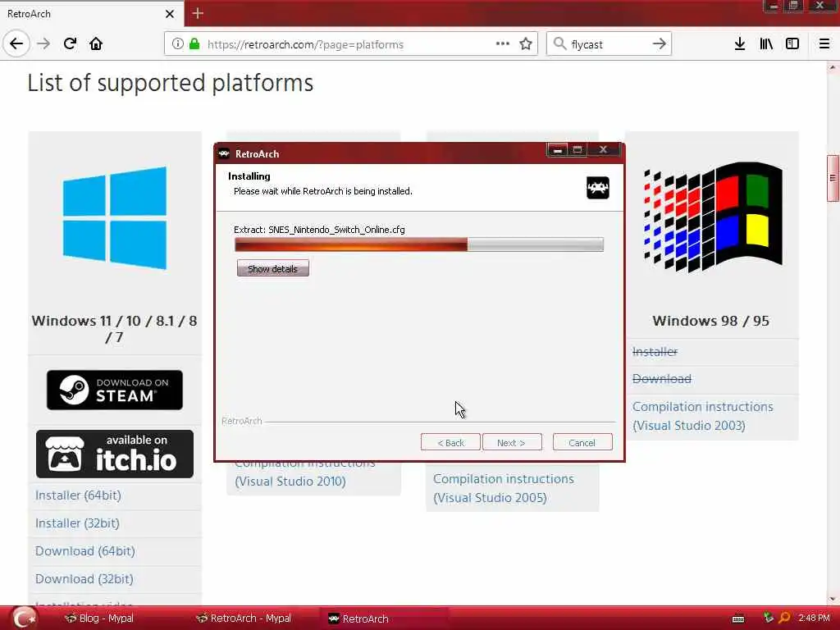Click the scrollbar up arrow
This screenshot has width=840, height=630.
(x=833, y=67)
